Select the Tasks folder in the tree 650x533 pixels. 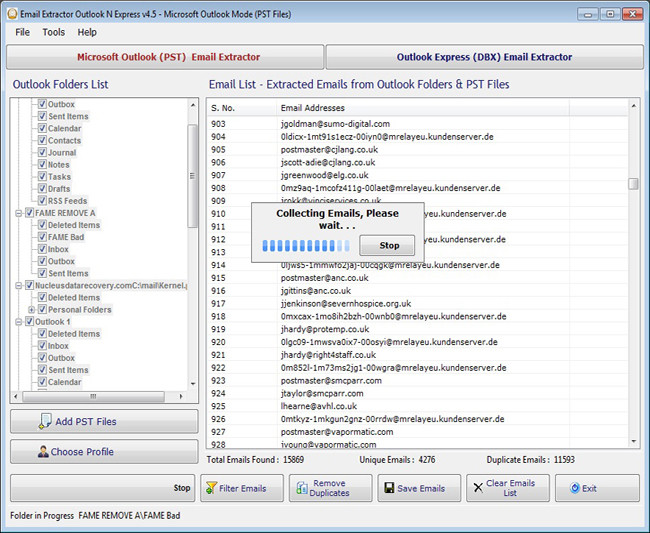[59, 177]
